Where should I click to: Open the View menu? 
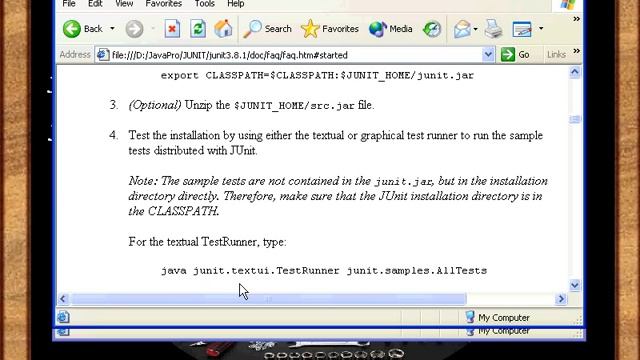point(124,4)
